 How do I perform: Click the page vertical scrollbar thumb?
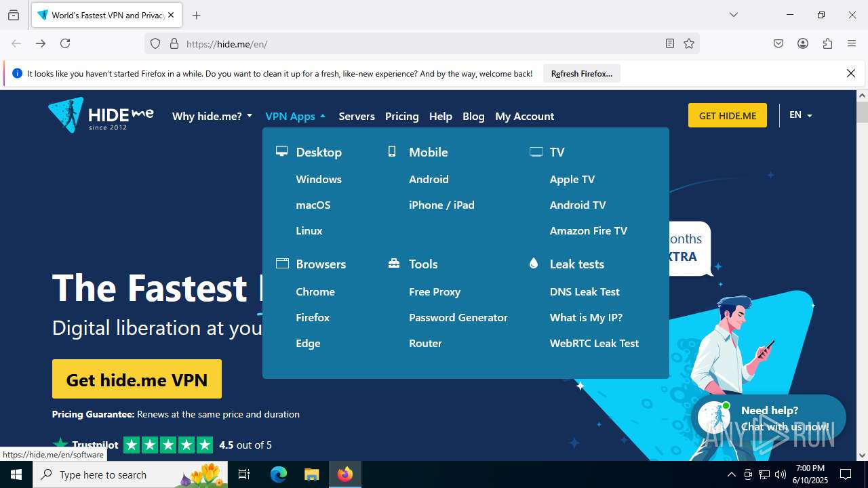coord(862,112)
